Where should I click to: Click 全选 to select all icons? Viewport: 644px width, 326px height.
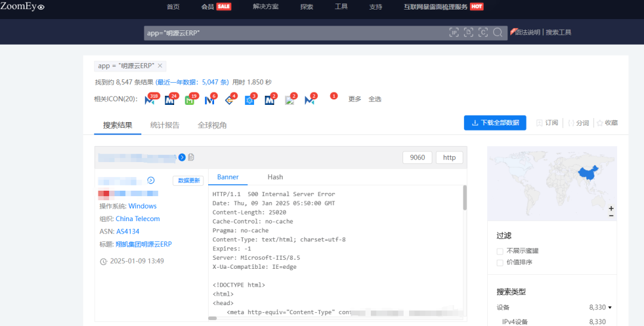[x=374, y=100]
